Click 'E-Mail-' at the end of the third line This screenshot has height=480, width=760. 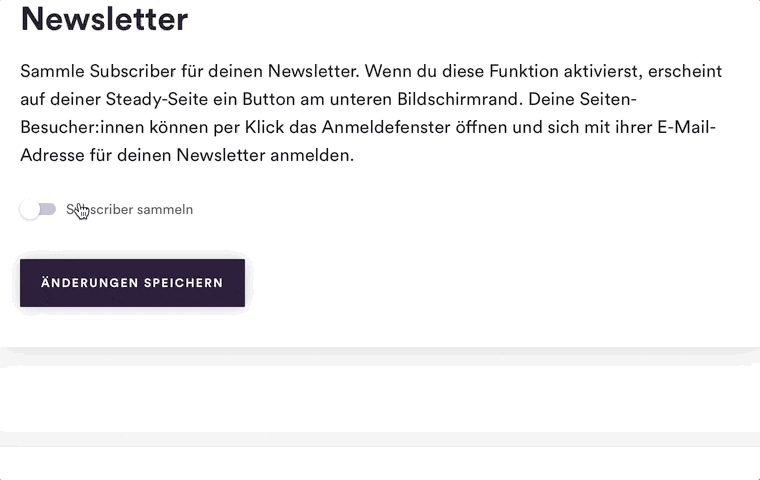(686, 127)
